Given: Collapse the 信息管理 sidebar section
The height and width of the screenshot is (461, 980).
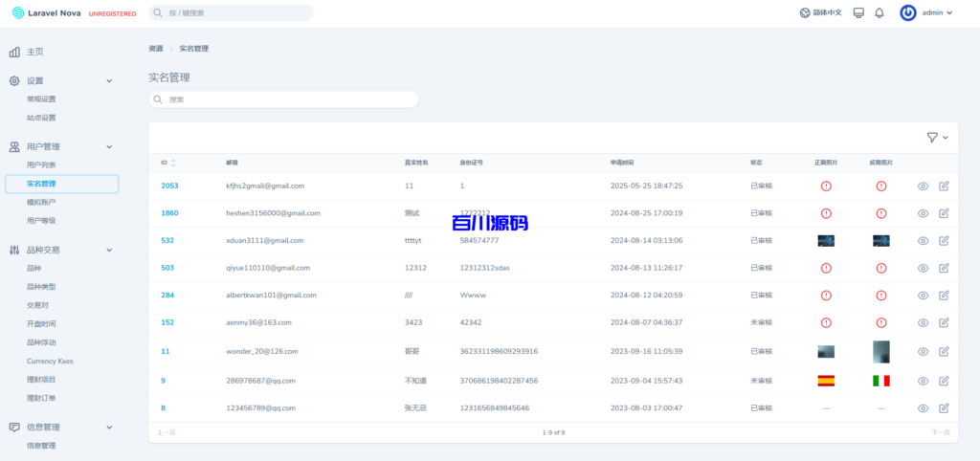Looking at the screenshot, I should coord(109,428).
